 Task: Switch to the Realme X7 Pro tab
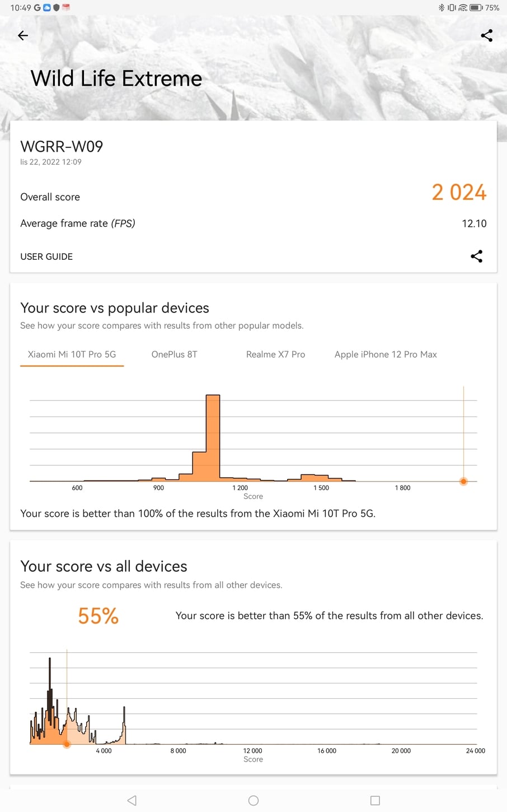tap(275, 354)
